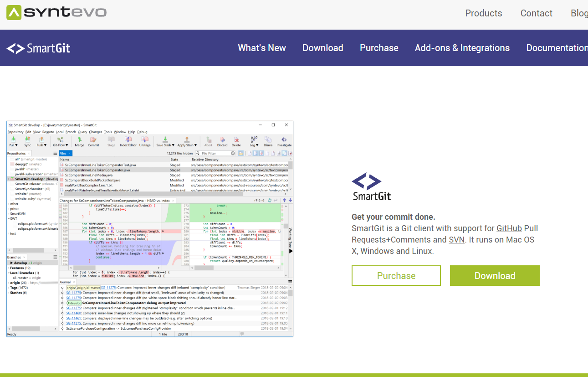Collapse the Local Branches group
Screen dimensions: 588x377
coord(8,273)
